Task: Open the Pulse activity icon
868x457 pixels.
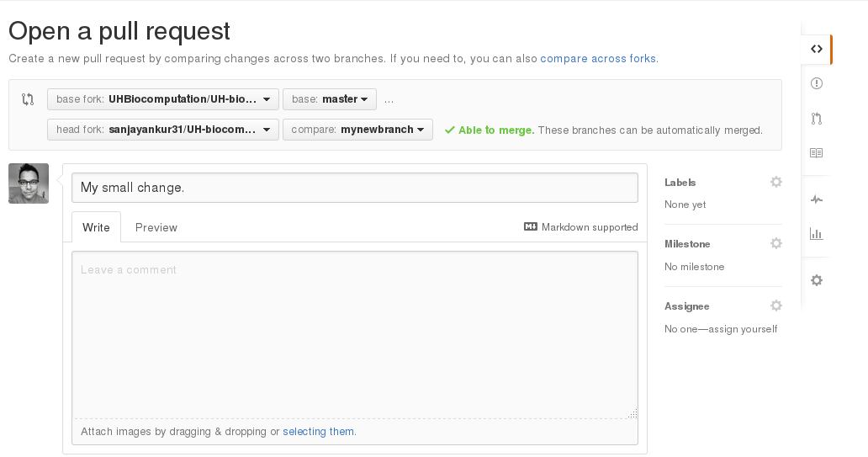Action: 816,199
